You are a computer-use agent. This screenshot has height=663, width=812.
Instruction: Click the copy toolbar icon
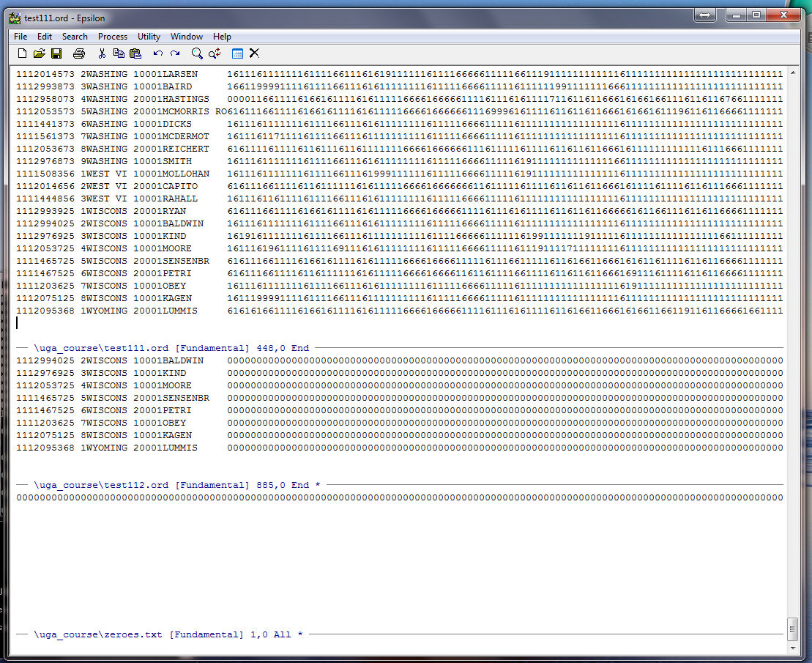[119, 53]
